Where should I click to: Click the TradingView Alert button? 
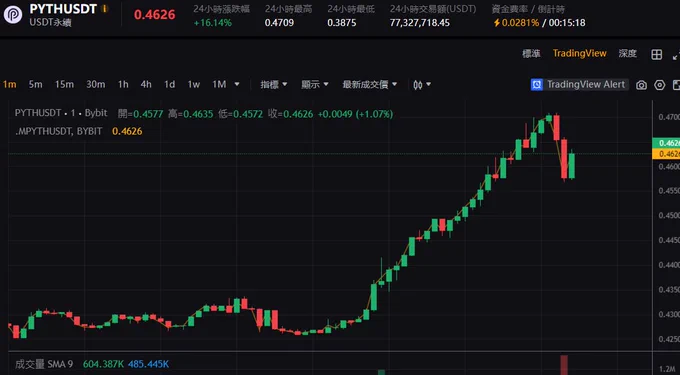pyautogui.click(x=580, y=85)
